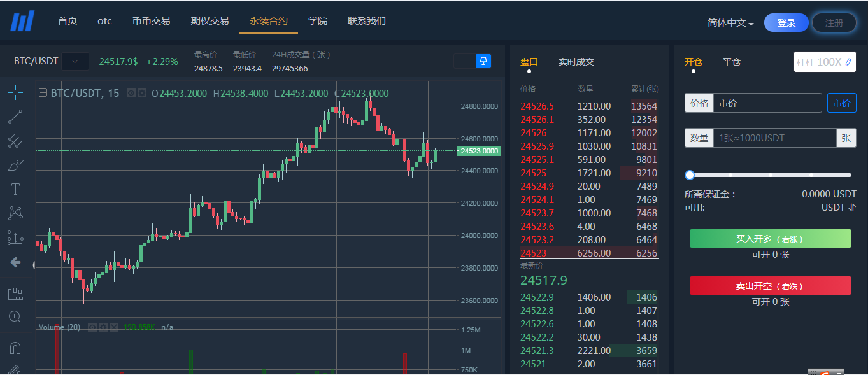Enable magnet mode on the chart

point(15,348)
